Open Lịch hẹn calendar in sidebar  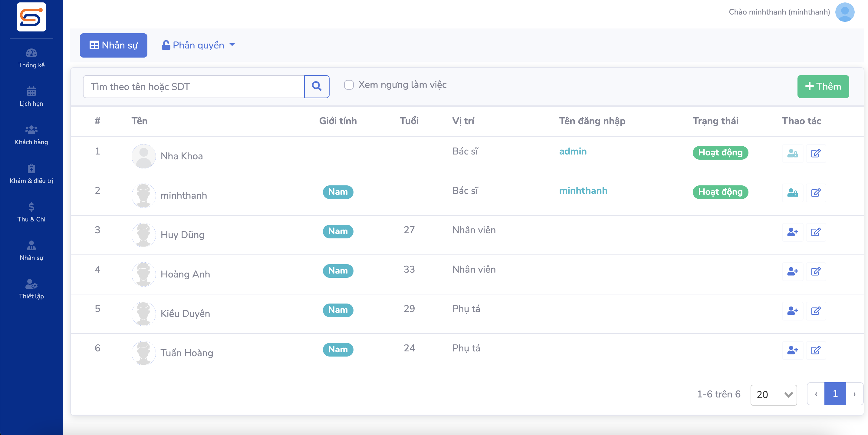pyautogui.click(x=31, y=97)
